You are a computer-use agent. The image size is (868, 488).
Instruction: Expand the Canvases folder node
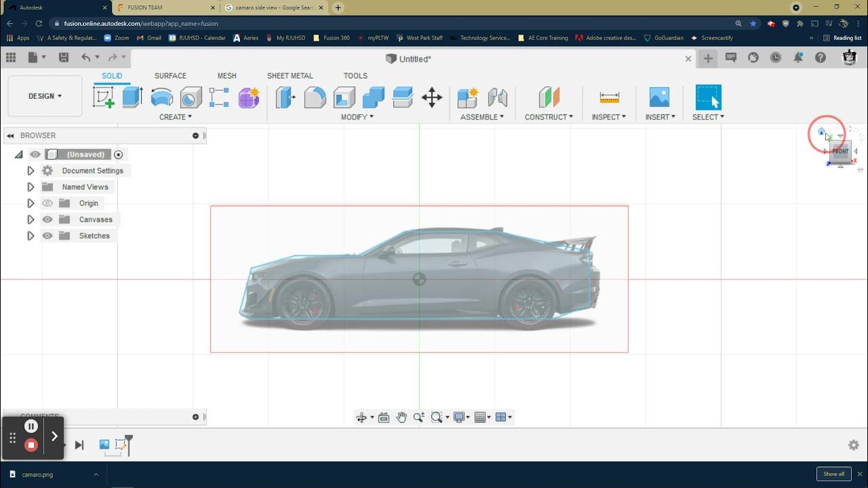pos(31,220)
